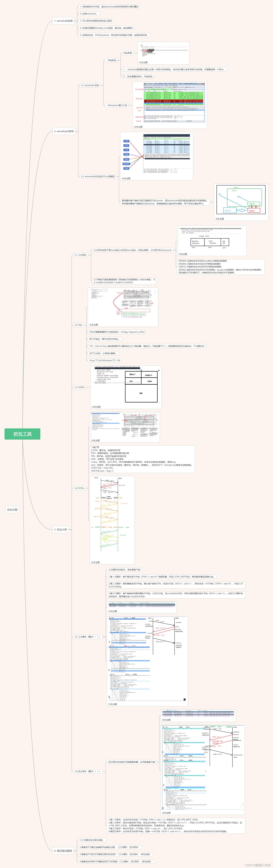
Task: Open the OSI layer mapping diagram thumbnail
Action: (157, 156)
